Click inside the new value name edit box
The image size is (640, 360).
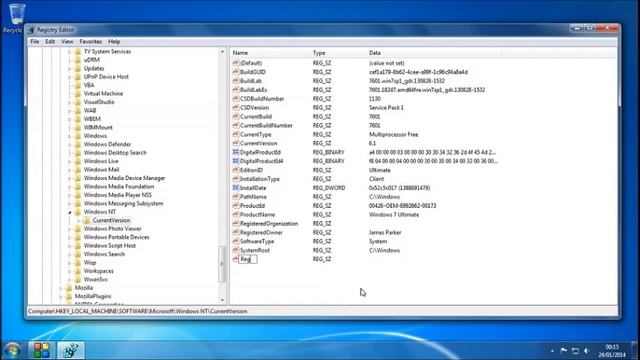coord(248,259)
